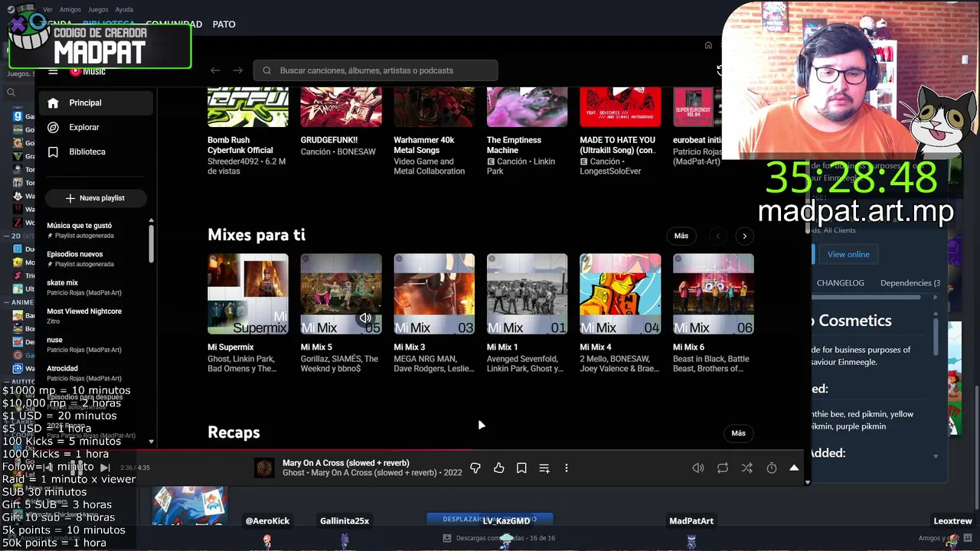Open the Mi Supermix thumbnail
Viewport: 980px width, 551px height.
[248, 294]
